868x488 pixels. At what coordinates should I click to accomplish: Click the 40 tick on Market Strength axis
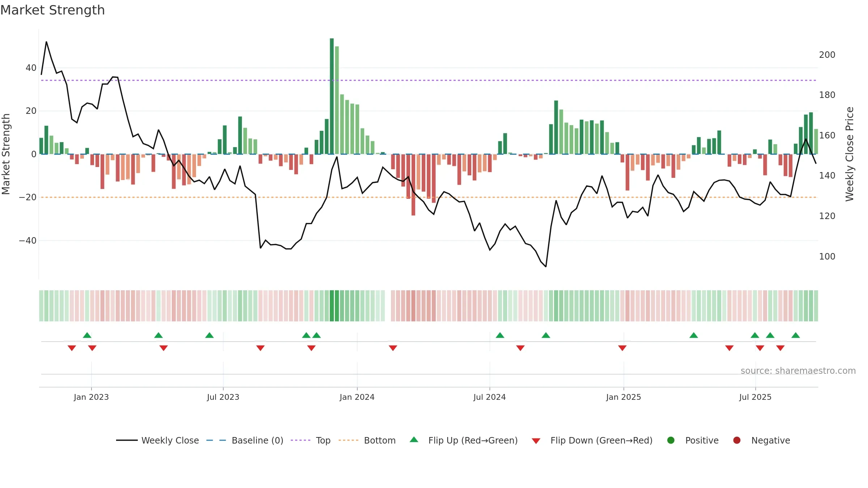tap(31, 68)
